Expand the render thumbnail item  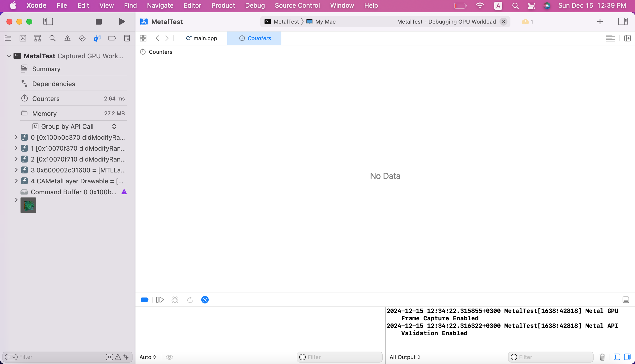click(x=16, y=200)
